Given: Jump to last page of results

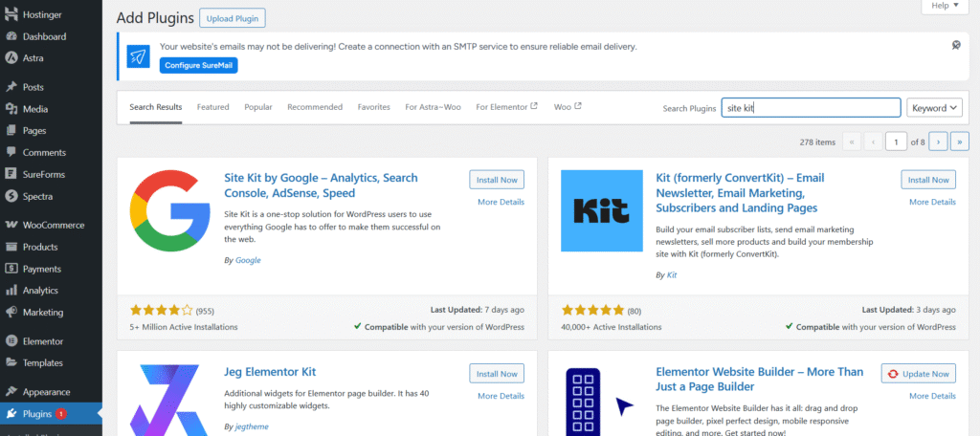Looking at the screenshot, I should (x=959, y=142).
